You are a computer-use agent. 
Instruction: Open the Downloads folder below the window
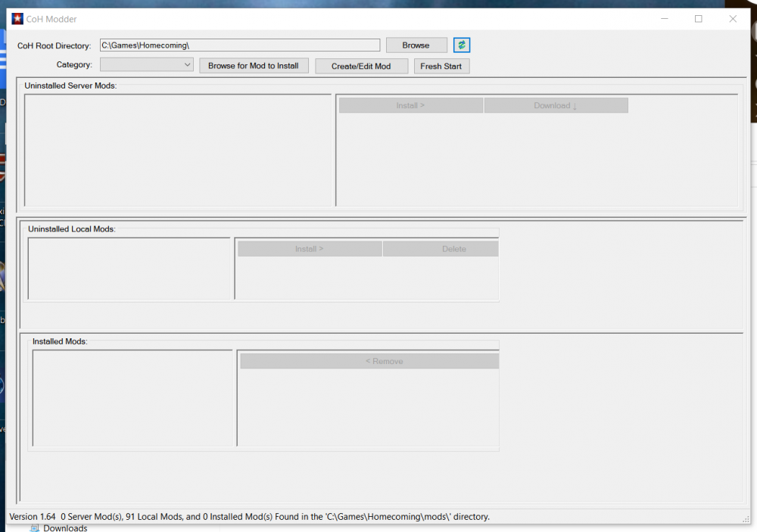pyautogui.click(x=64, y=527)
